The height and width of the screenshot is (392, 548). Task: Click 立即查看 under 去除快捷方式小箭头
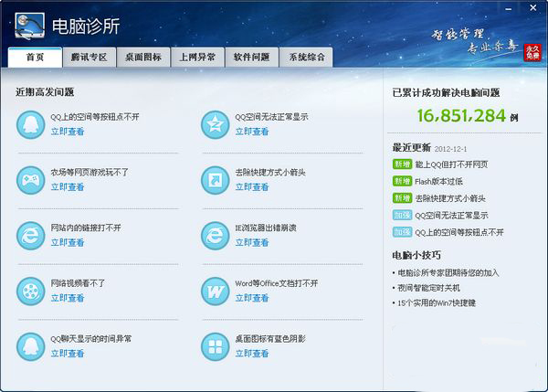pyautogui.click(x=252, y=187)
